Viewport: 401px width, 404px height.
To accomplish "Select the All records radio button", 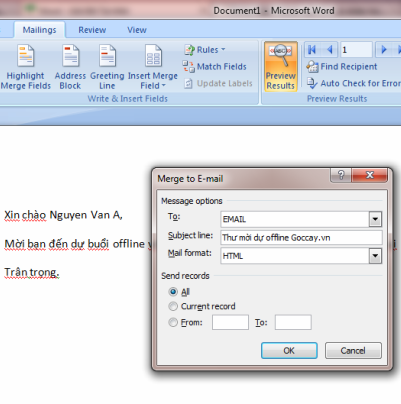I will click(173, 292).
